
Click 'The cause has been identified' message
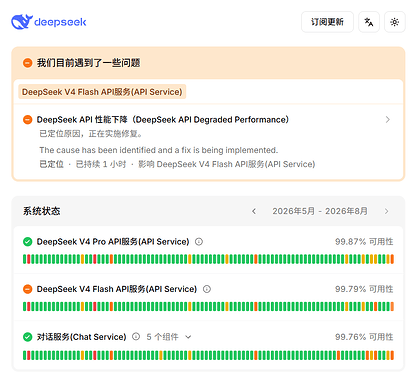tap(158, 150)
